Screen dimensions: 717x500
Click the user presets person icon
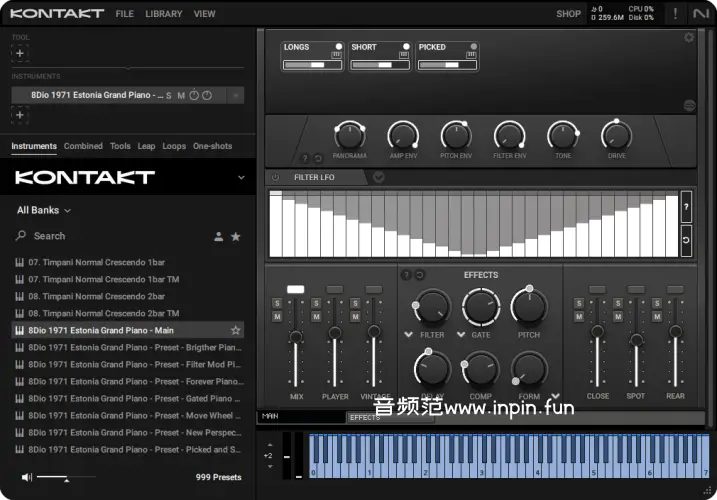point(219,237)
